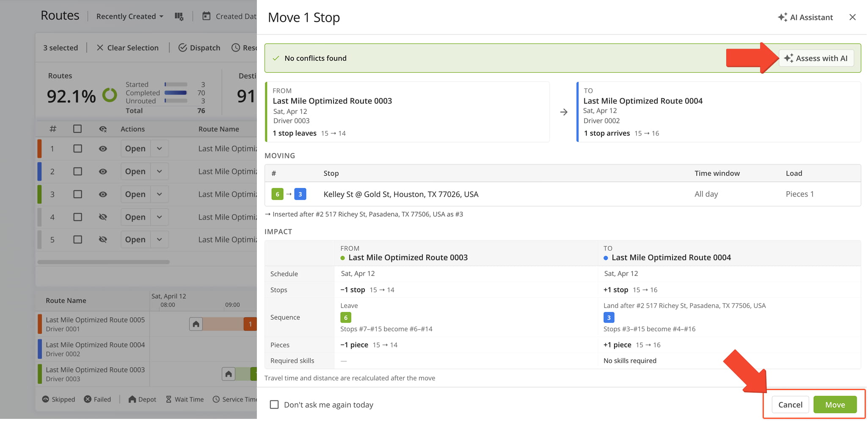Check the checkbox for route row 4
The height and width of the screenshot is (421, 868).
77,217
